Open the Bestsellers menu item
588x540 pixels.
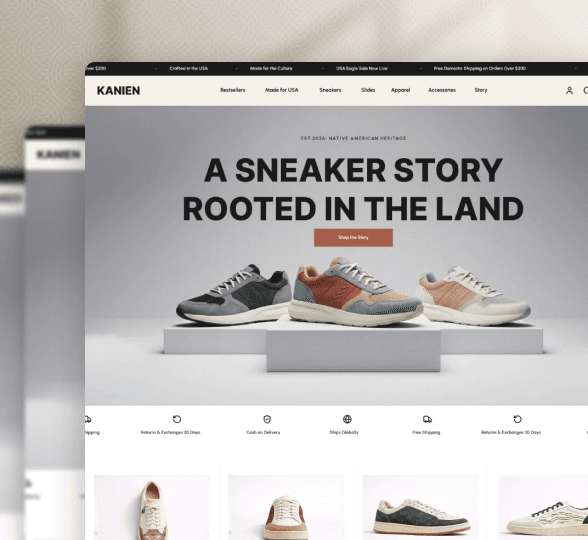[232, 90]
